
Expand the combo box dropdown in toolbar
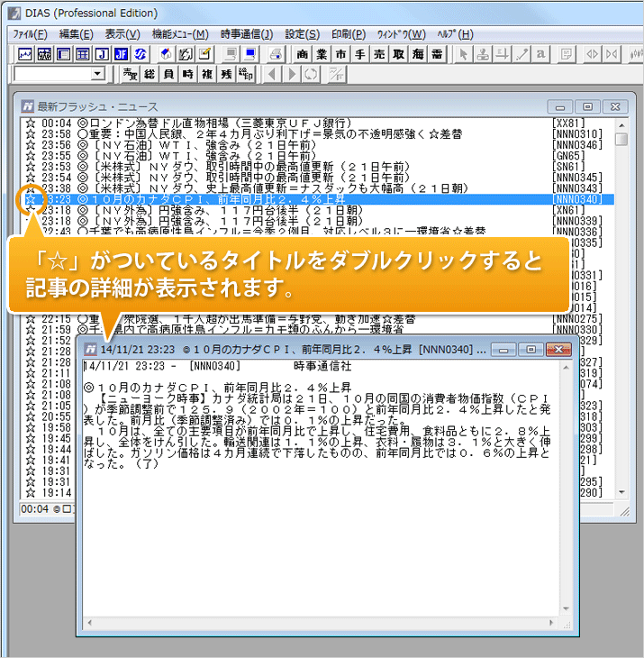point(98,74)
